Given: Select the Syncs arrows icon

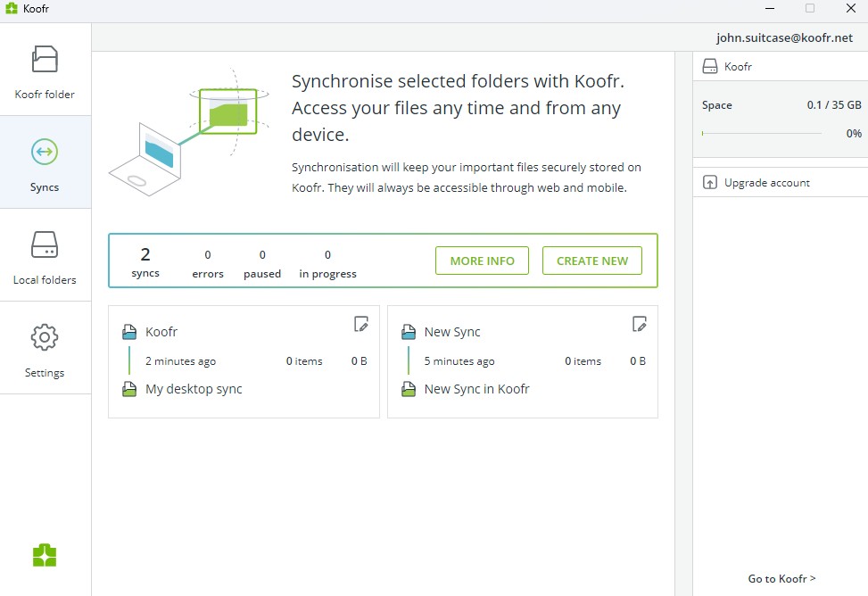Looking at the screenshot, I should coord(45,152).
